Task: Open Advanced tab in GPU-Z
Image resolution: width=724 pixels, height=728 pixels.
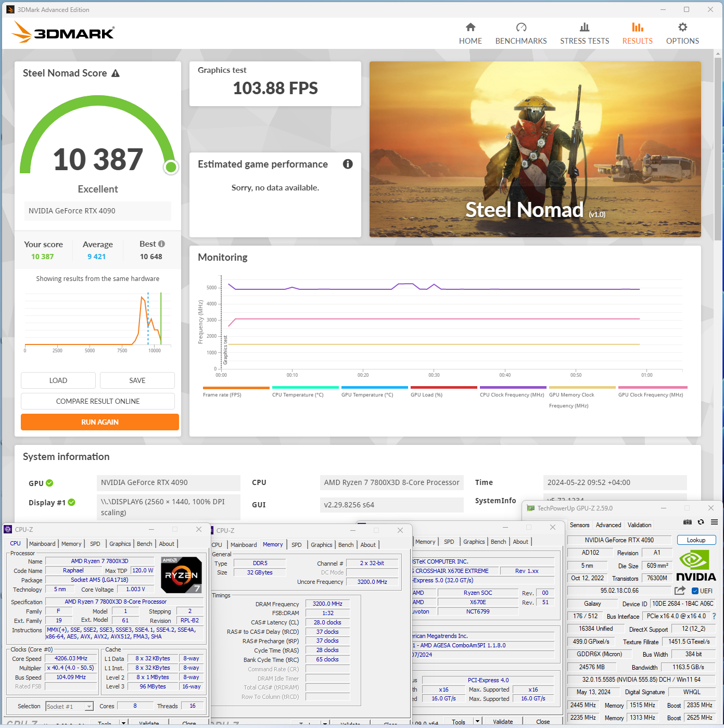Action: 608,525
